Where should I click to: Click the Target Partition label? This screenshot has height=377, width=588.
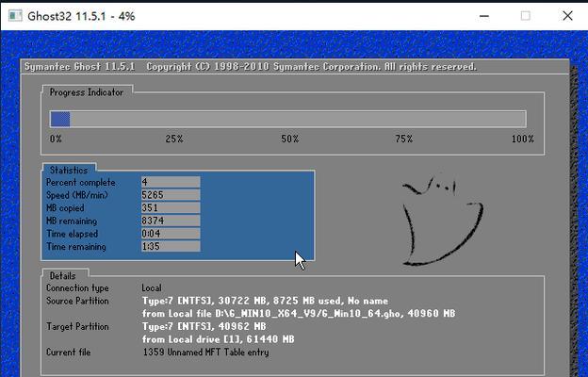point(77,327)
